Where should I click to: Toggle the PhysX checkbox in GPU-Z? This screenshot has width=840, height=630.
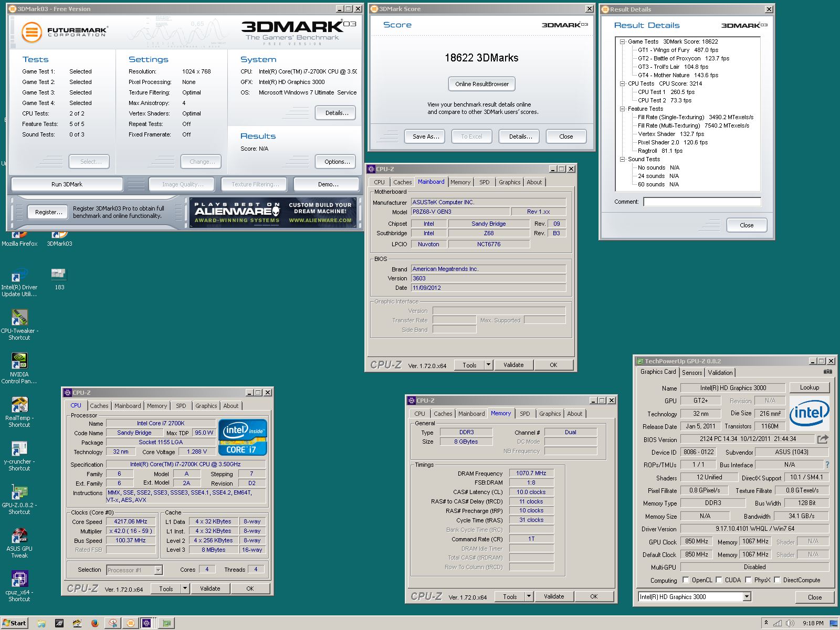(748, 580)
